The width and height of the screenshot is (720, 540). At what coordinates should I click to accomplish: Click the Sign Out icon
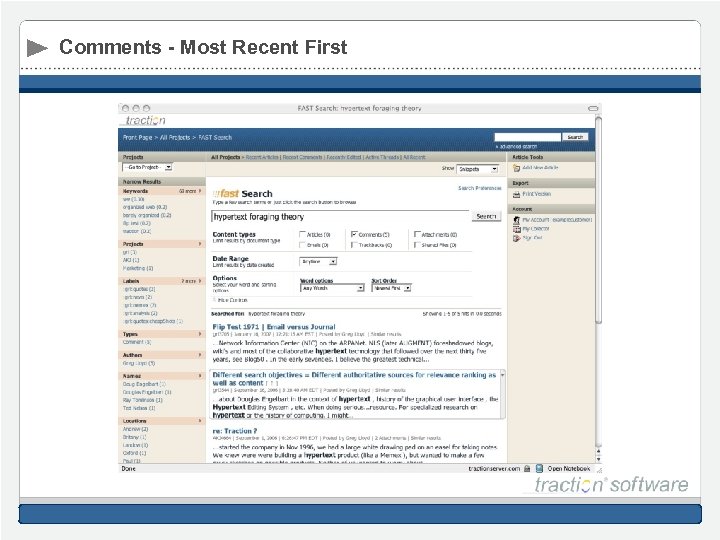[517, 238]
